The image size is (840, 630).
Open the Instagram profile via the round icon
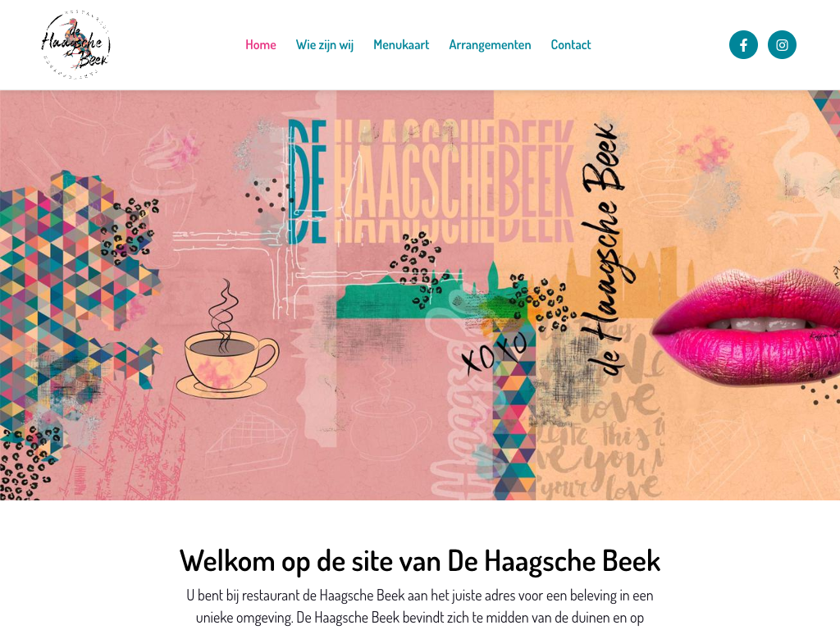pos(782,45)
